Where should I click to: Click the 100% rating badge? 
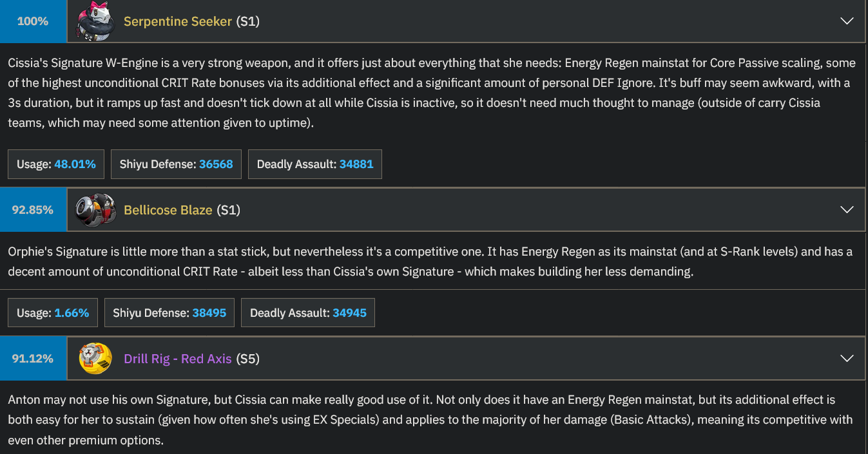point(33,21)
